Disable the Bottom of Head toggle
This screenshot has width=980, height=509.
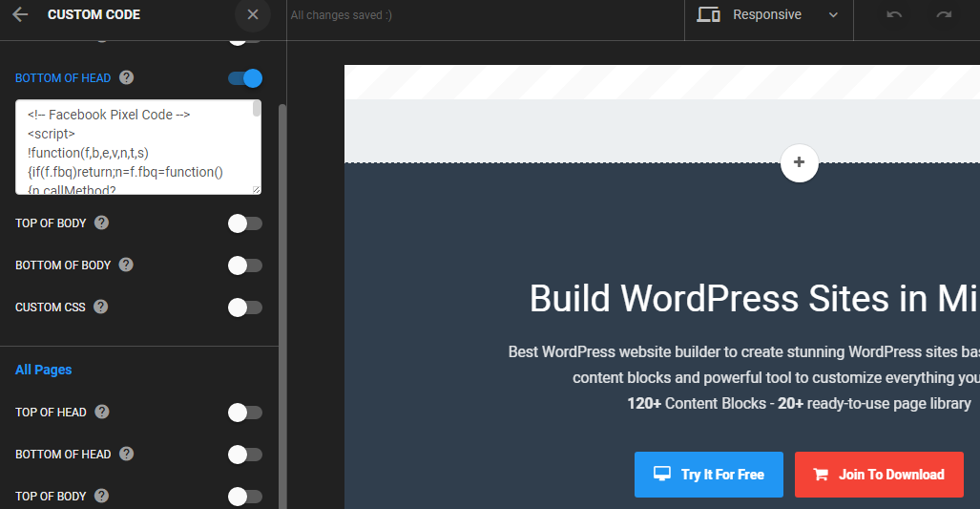pos(245,78)
